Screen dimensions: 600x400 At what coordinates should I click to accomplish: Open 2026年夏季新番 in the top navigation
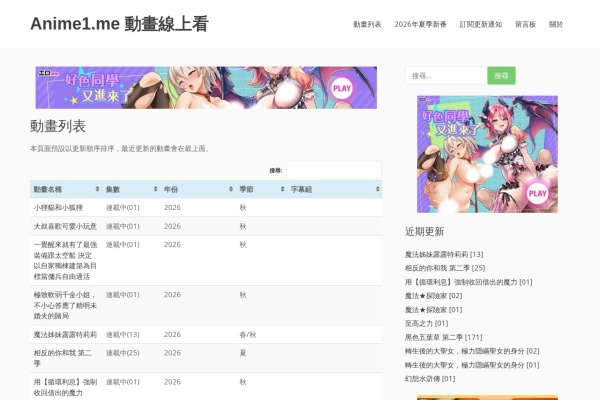tap(420, 24)
